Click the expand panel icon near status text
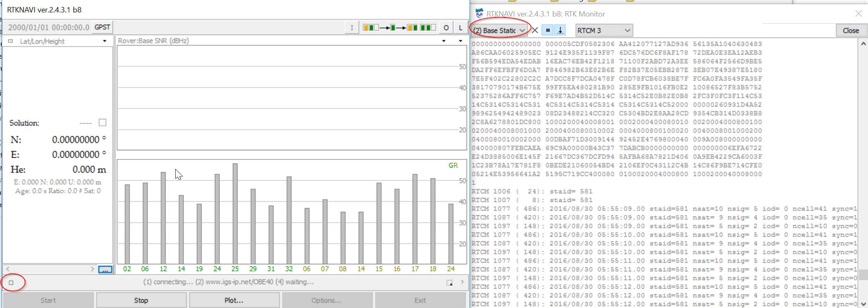 pos(449,282)
